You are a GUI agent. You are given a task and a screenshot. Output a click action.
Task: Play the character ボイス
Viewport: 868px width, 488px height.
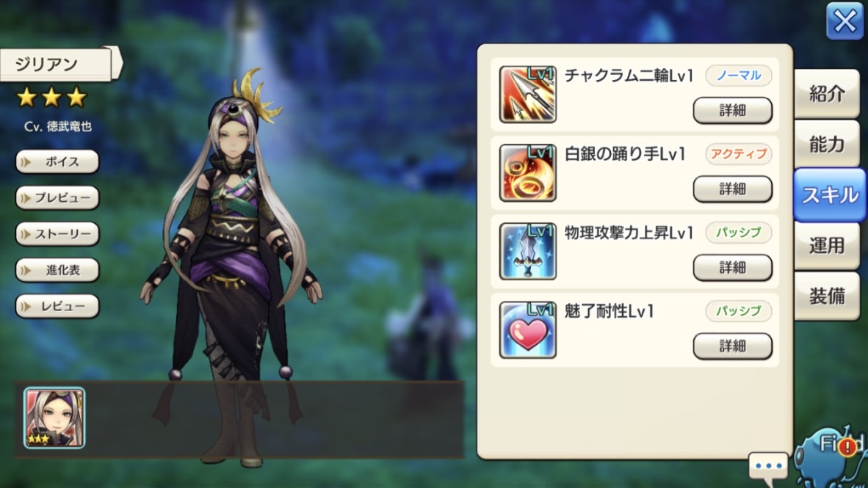click(57, 162)
